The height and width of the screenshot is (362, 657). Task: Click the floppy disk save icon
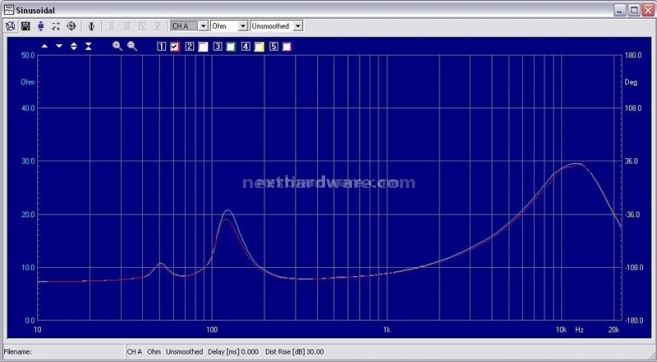(x=26, y=26)
